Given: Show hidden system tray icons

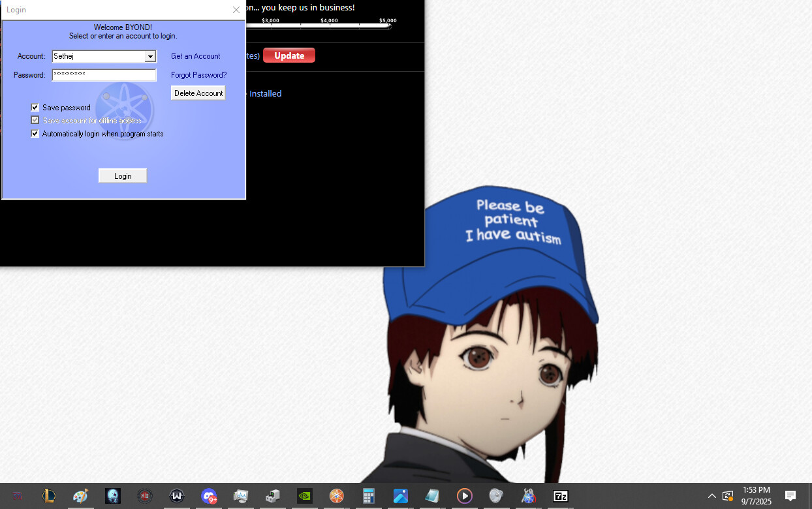Looking at the screenshot, I should pos(712,496).
